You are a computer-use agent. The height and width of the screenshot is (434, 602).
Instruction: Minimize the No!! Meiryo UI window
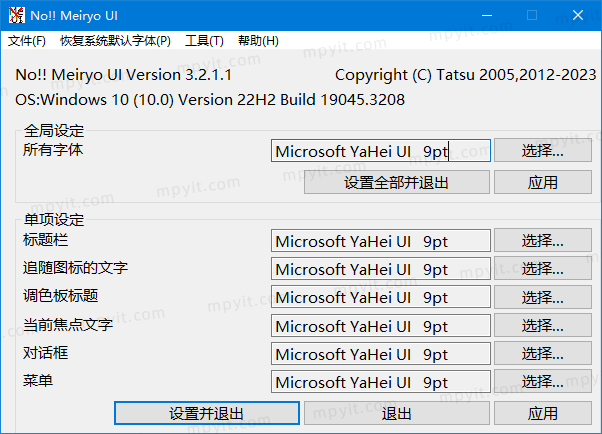(487, 15)
